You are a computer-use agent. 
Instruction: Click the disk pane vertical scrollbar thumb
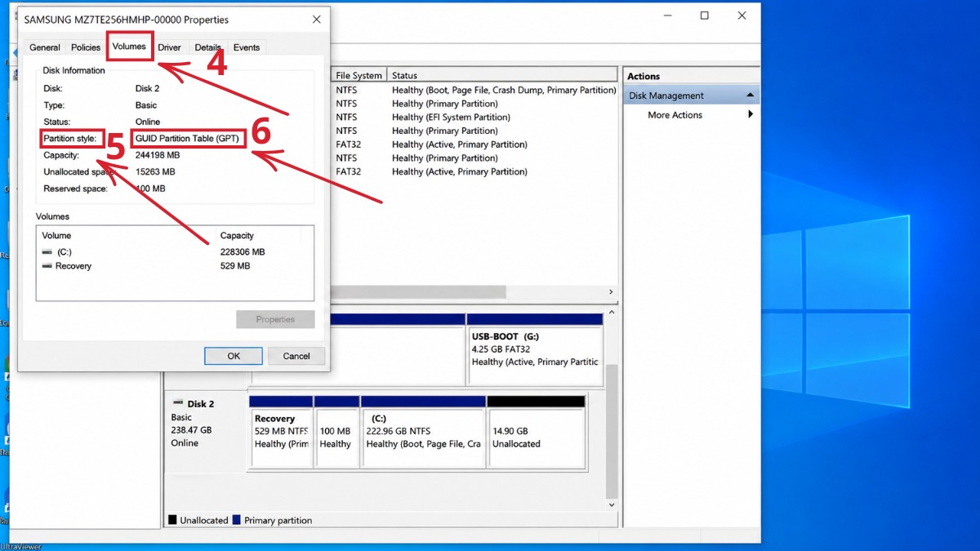(x=611, y=431)
